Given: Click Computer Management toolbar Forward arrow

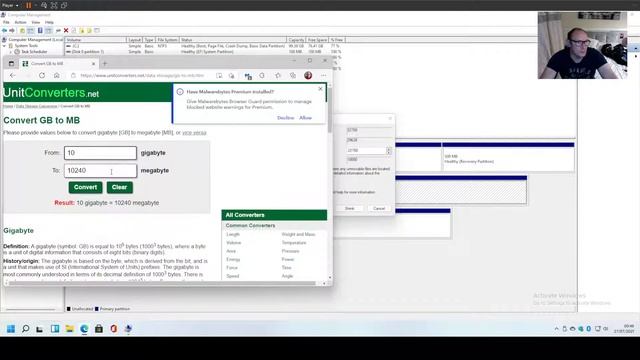Looking at the screenshot, I should point(12,31).
